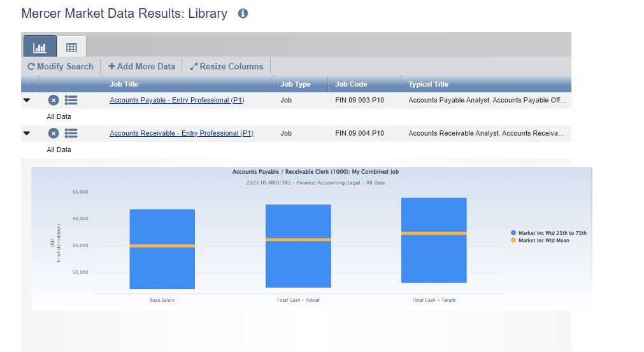Click the chart title Accounts Payable / Receivable Clerk
This screenshot has width=644, height=352.
click(x=315, y=172)
